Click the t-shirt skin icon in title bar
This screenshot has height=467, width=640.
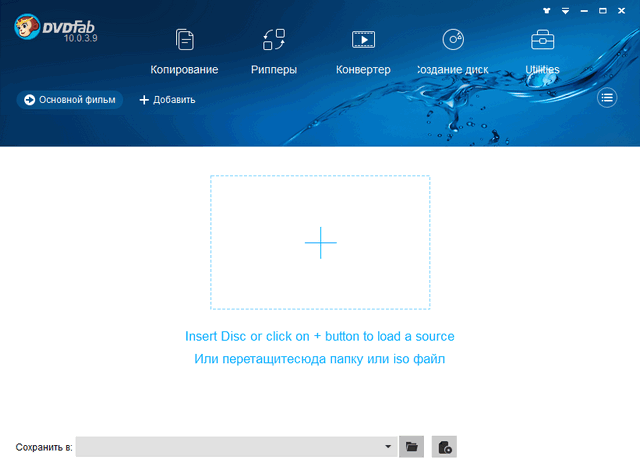[547, 11]
